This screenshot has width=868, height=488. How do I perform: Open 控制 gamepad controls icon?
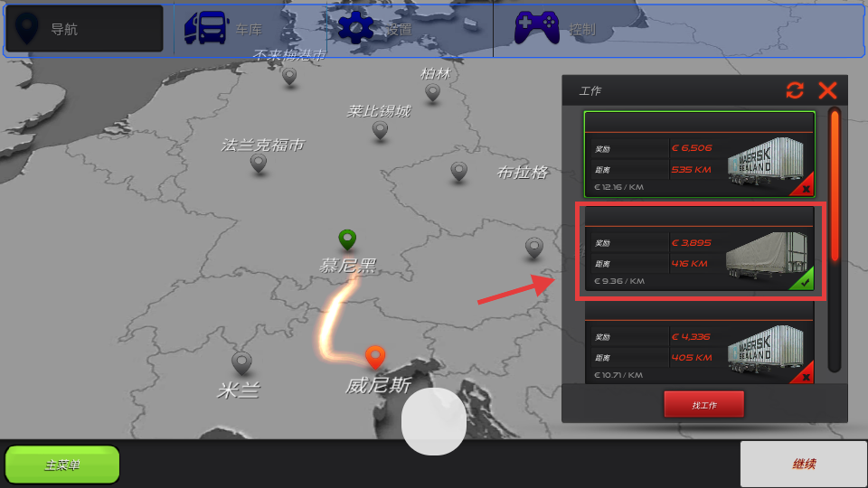click(x=536, y=28)
